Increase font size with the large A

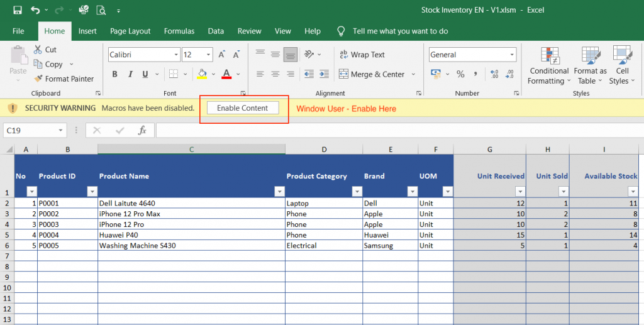pyautogui.click(x=222, y=55)
